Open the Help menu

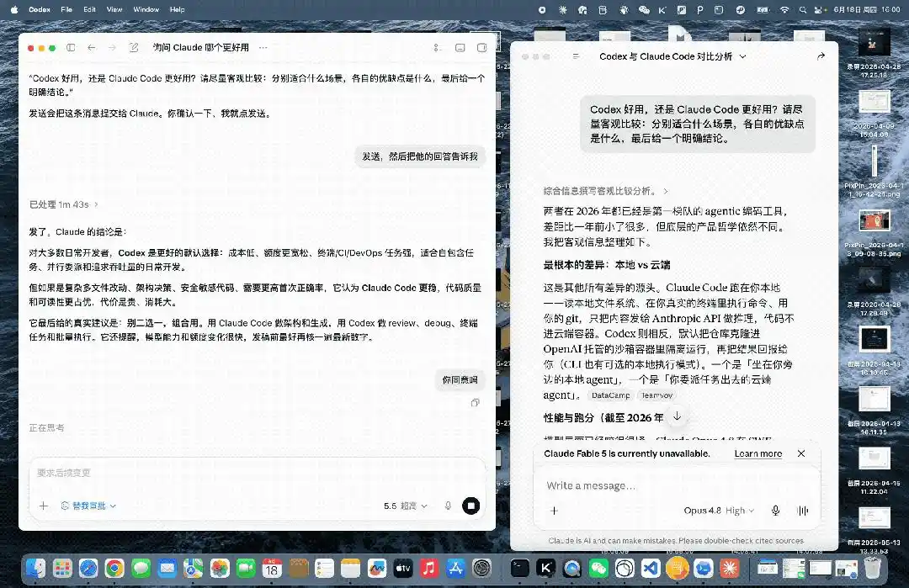click(x=178, y=9)
